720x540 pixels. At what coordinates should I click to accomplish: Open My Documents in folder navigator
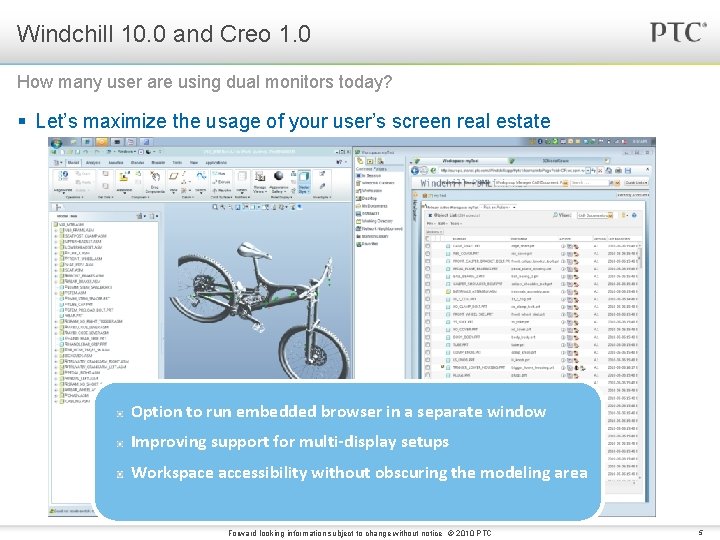click(372, 206)
